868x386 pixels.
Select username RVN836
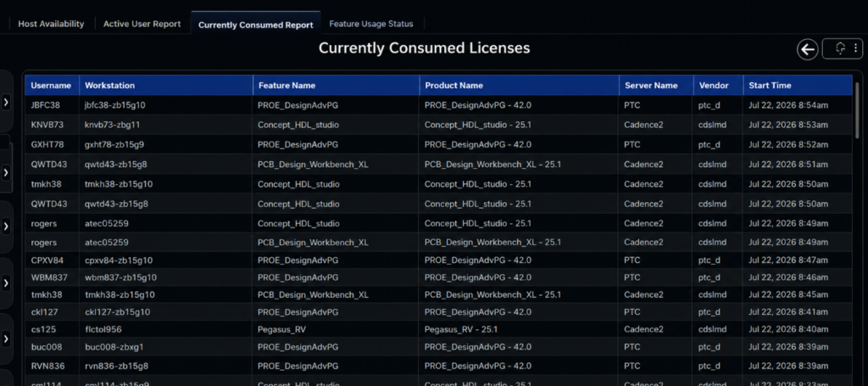point(47,366)
